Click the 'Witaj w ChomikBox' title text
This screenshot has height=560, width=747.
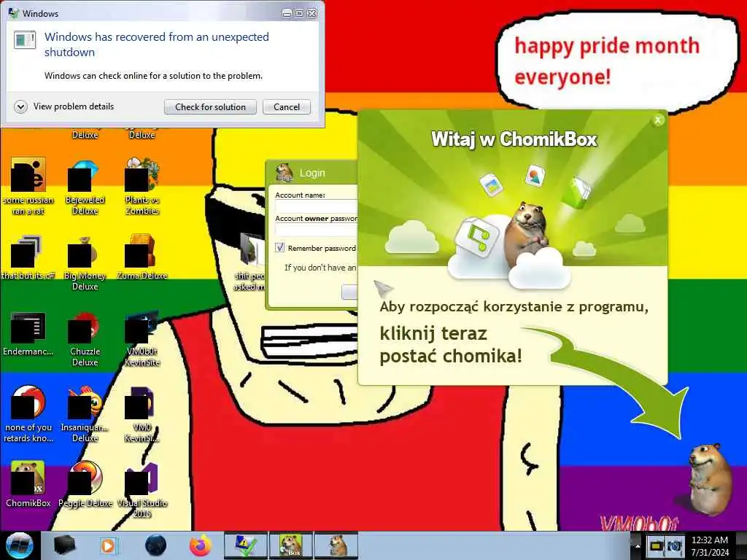(x=514, y=139)
